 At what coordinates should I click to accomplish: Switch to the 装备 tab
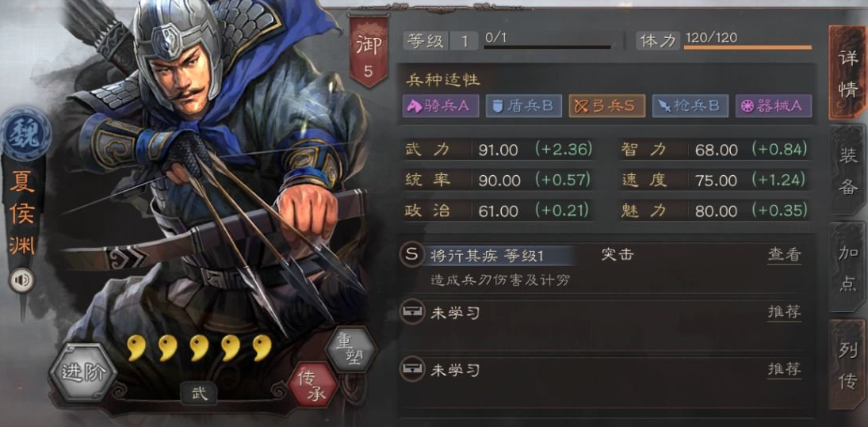[848, 170]
